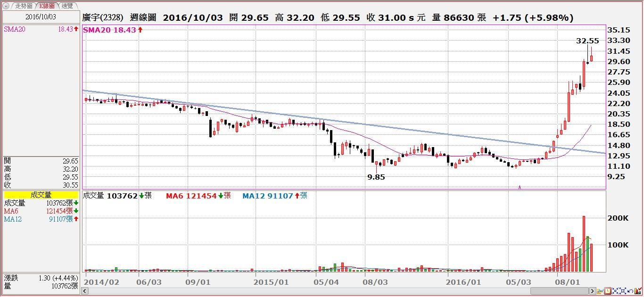Click the blue undo arrow icon

631,291
